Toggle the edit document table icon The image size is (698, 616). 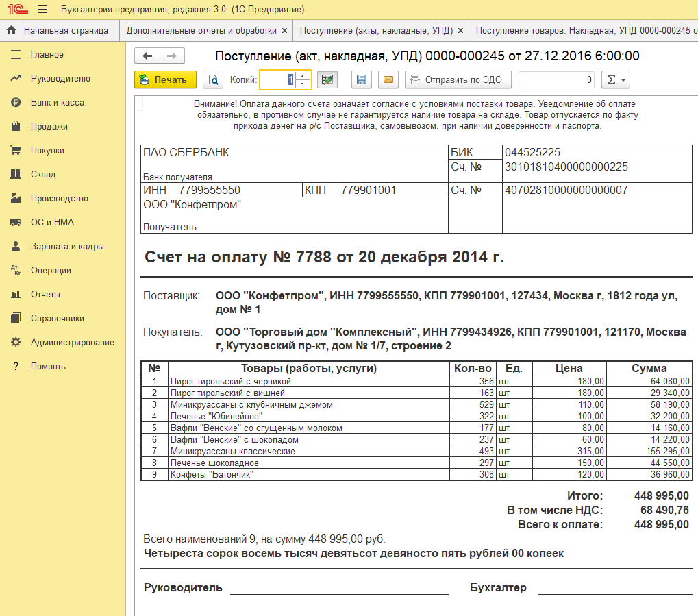point(327,79)
